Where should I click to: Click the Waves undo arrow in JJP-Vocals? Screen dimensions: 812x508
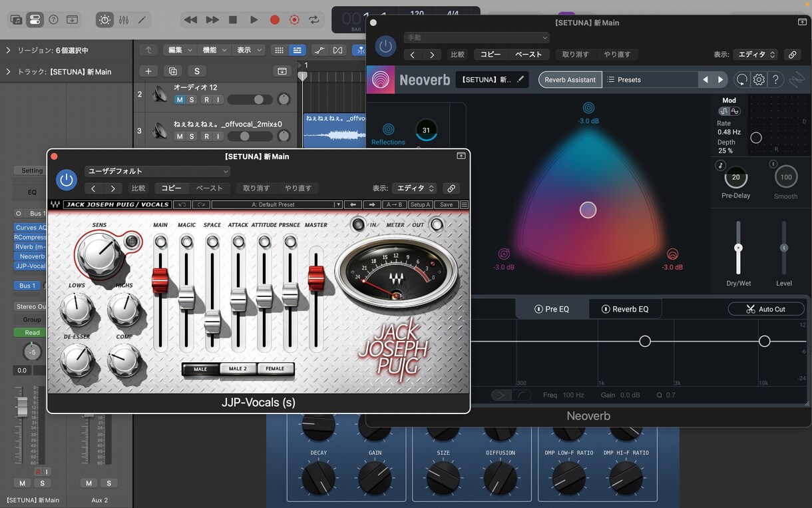(182, 205)
